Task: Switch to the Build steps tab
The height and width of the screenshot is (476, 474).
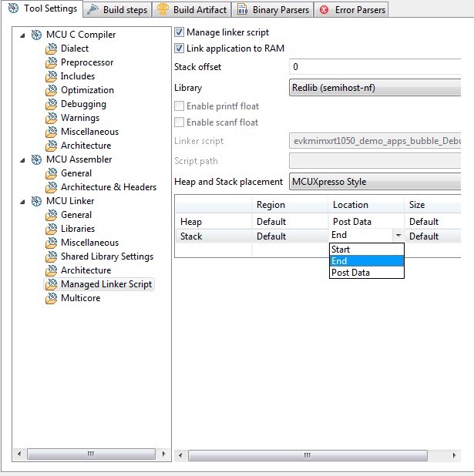Action: tap(118, 10)
